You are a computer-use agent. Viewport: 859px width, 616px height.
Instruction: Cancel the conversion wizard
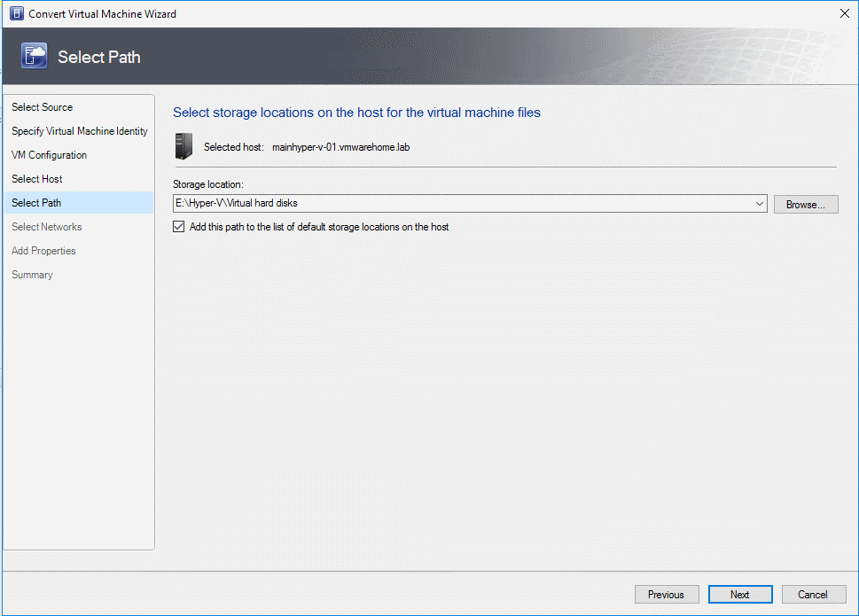[814, 595]
